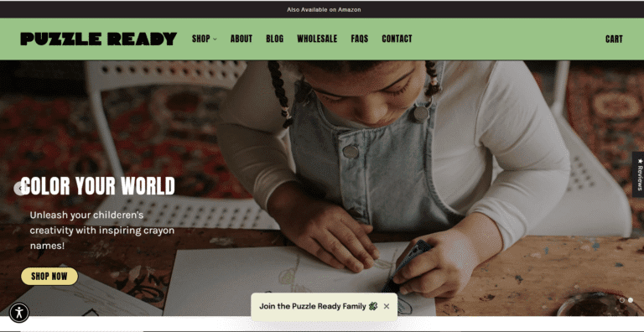Click the Puzzle Ready logo
This screenshot has height=332, width=644.
click(x=99, y=39)
